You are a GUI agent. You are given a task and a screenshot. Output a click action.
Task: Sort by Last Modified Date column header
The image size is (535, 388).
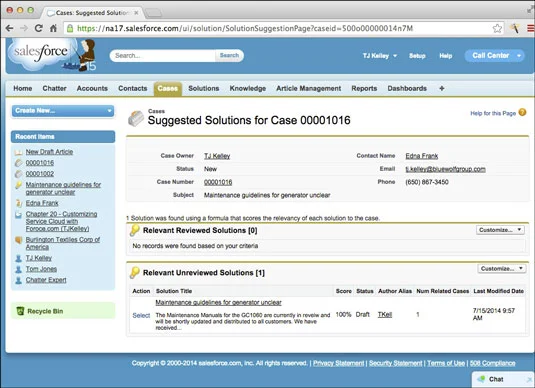(x=498, y=291)
